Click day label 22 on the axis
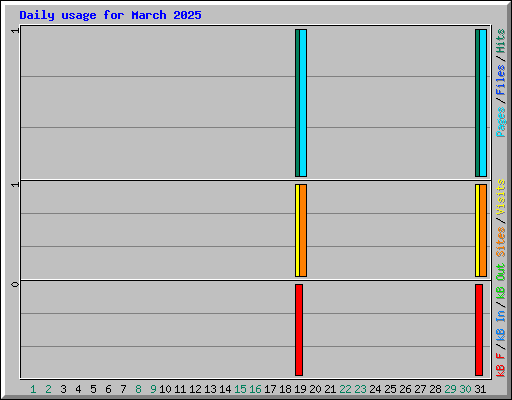This screenshot has width=512, height=400. (x=345, y=389)
